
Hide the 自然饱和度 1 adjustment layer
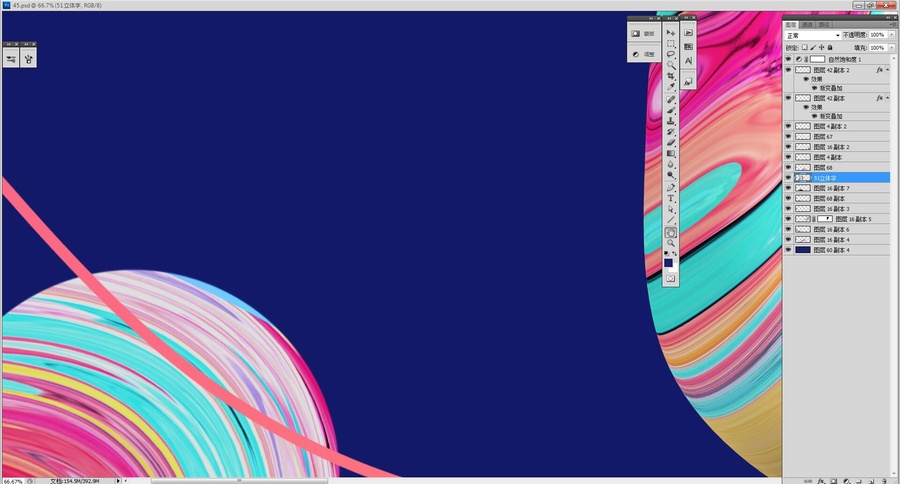tap(788, 59)
